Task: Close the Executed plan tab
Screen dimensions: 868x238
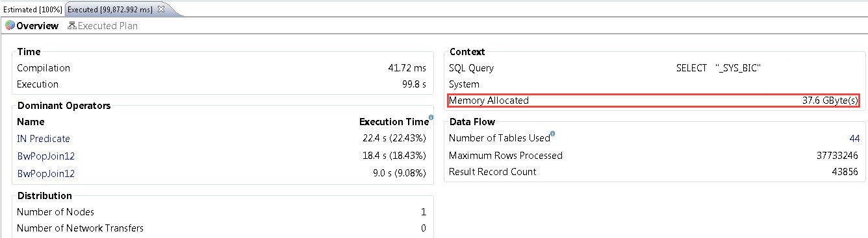Action: (x=161, y=9)
